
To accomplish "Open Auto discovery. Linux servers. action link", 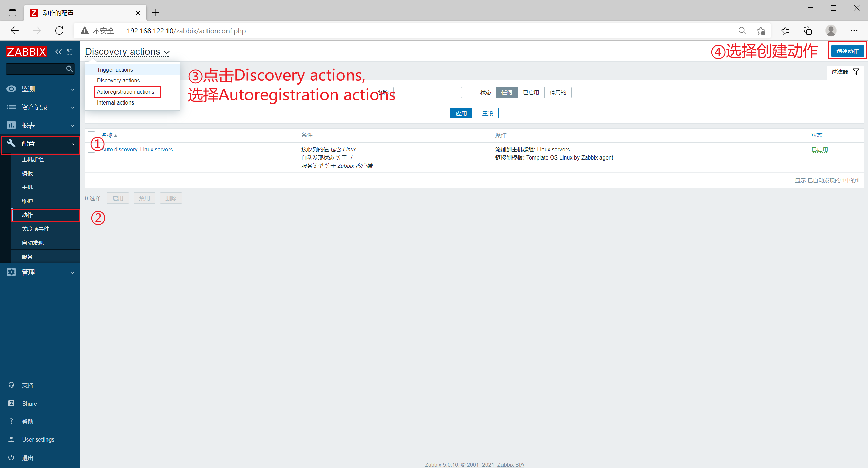I will [138, 149].
